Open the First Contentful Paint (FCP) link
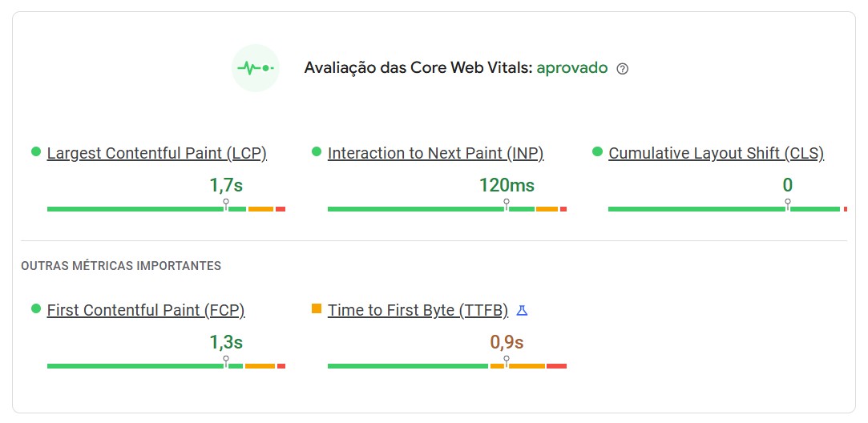 click(x=145, y=310)
